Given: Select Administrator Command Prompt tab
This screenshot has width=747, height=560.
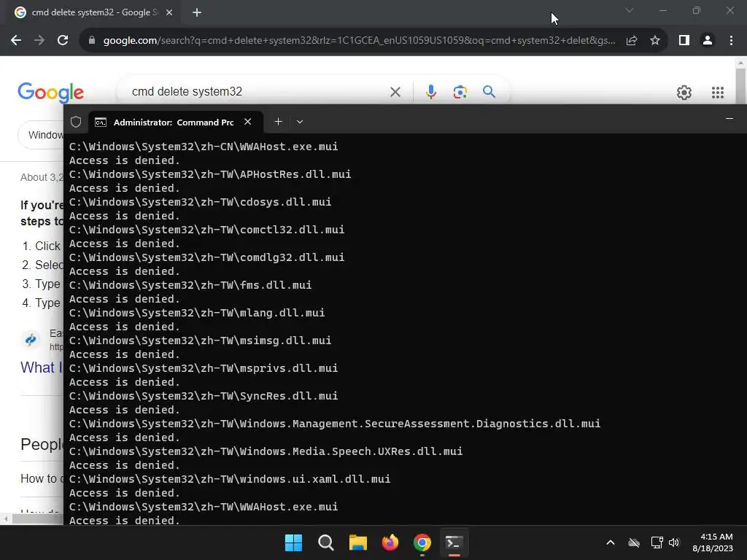Looking at the screenshot, I should click(174, 122).
